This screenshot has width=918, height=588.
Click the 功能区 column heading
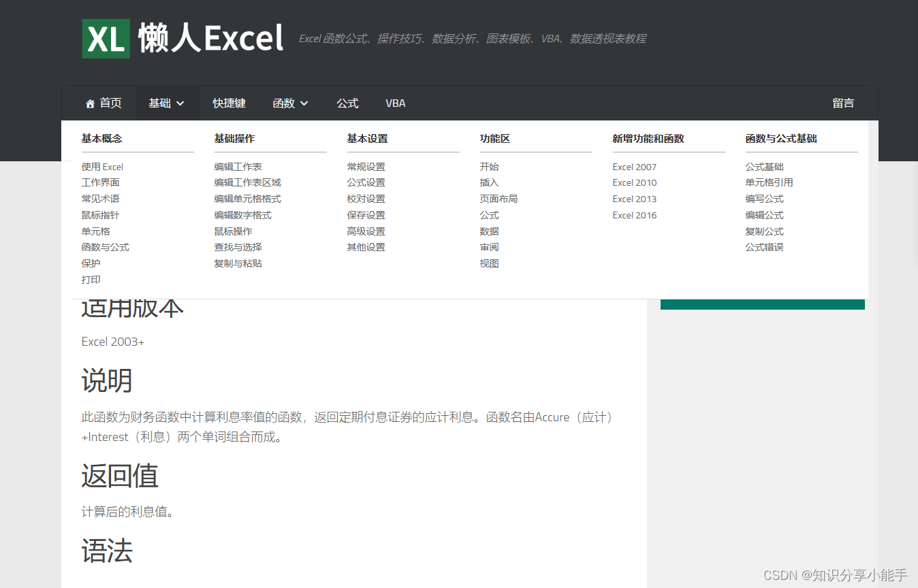[495, 138]
